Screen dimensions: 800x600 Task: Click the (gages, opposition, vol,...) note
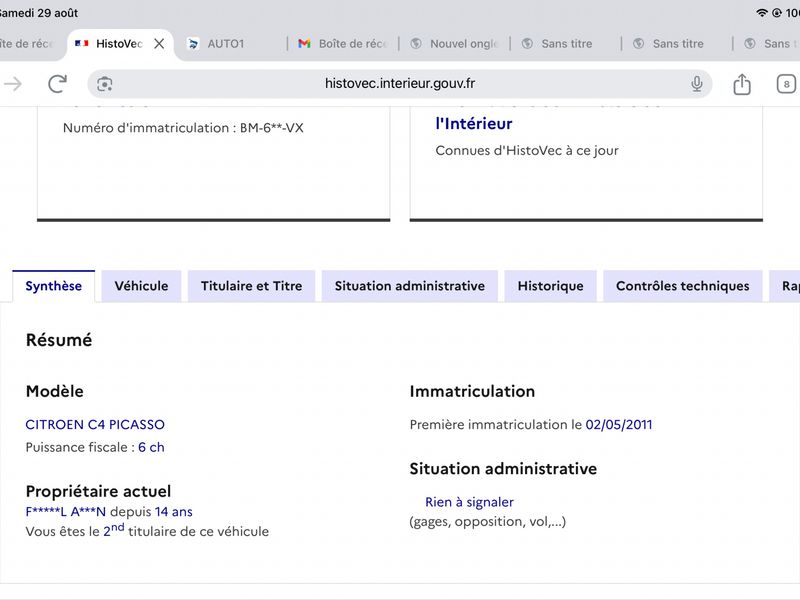(x=488, y=521)
